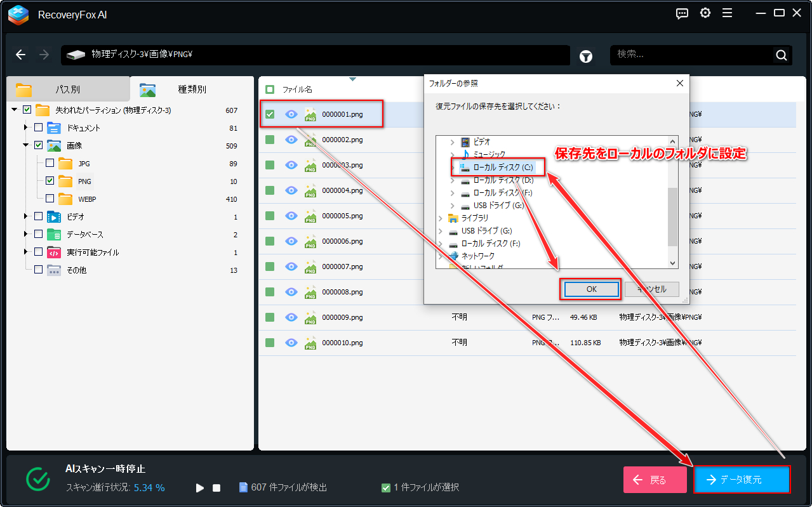Select ローカル ディスク (D:) in folder tree
This screenshot has height=507, width=812.
[503, 180]
